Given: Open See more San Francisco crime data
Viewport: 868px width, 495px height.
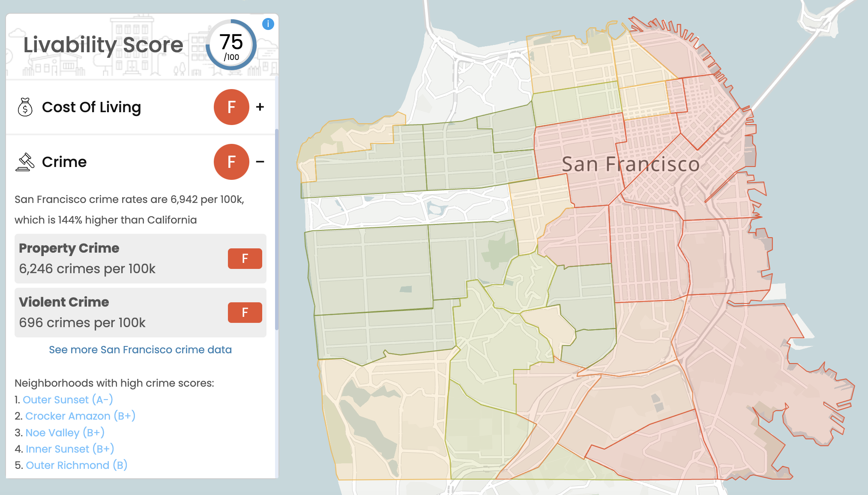Looking at the screenshot, I should tap(140, 350).
